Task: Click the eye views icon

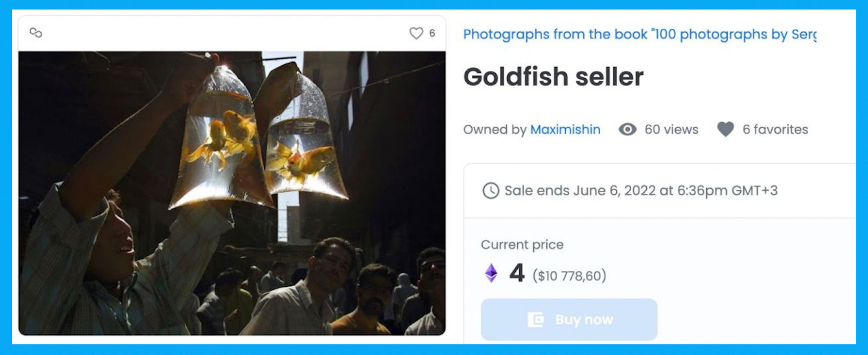Action: (x=627, y=130)
